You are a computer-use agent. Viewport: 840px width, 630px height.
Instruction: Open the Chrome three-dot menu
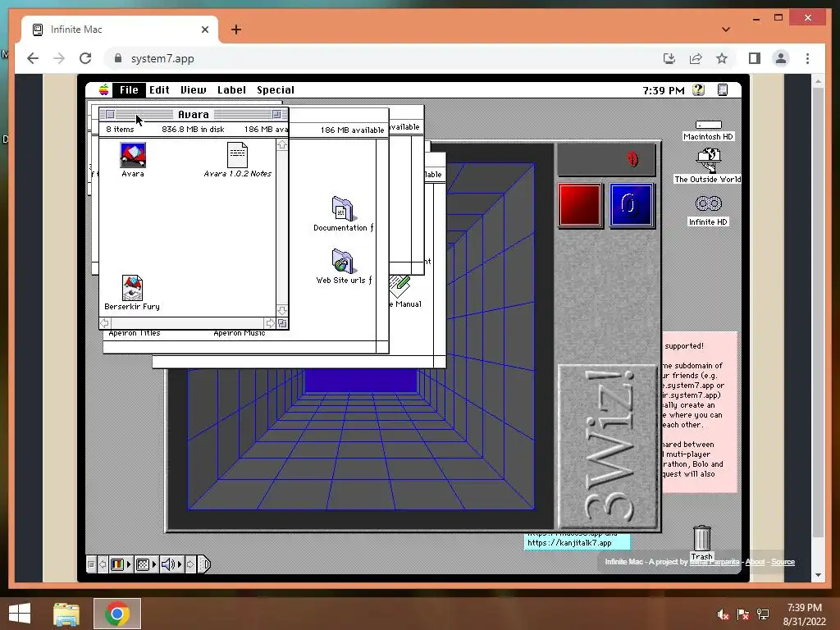807,58
